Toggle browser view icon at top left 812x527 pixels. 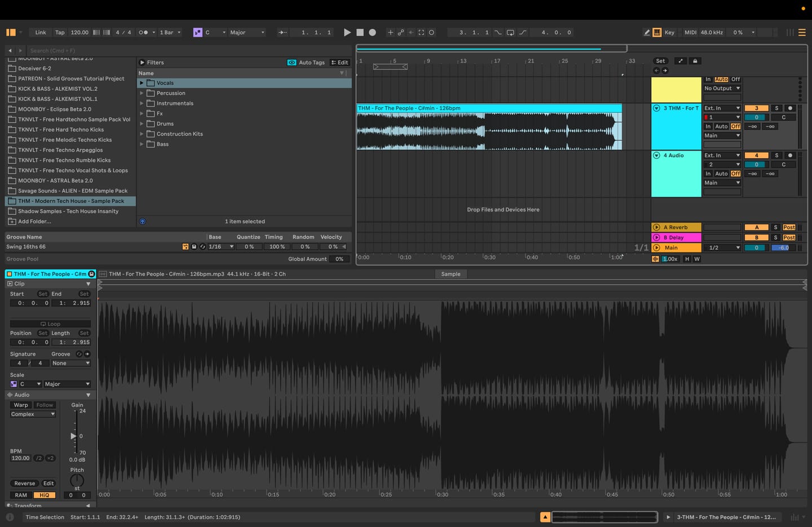click(11, 32)
